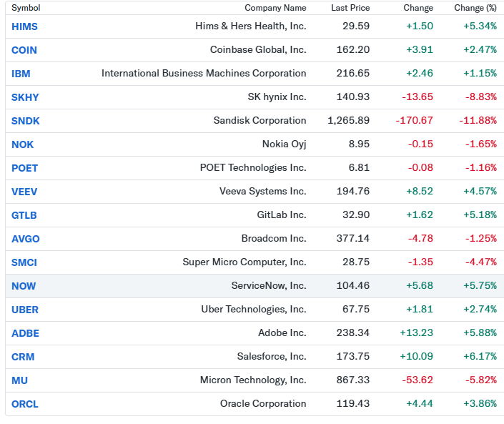Open the COIN ticker link
Screen dimensions: 504x424
[24, 50]
